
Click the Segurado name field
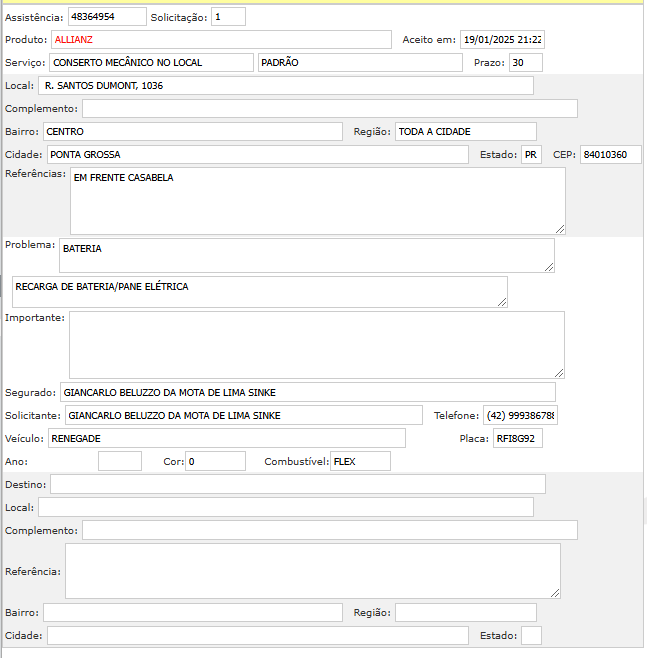(307, 392)
